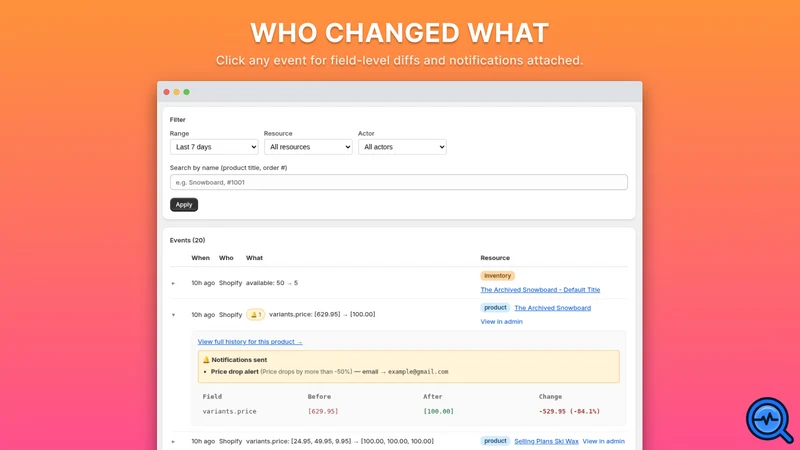This screenshot has height=450, width=800.
Task: Click the 'What' column header
Action: 255,258
